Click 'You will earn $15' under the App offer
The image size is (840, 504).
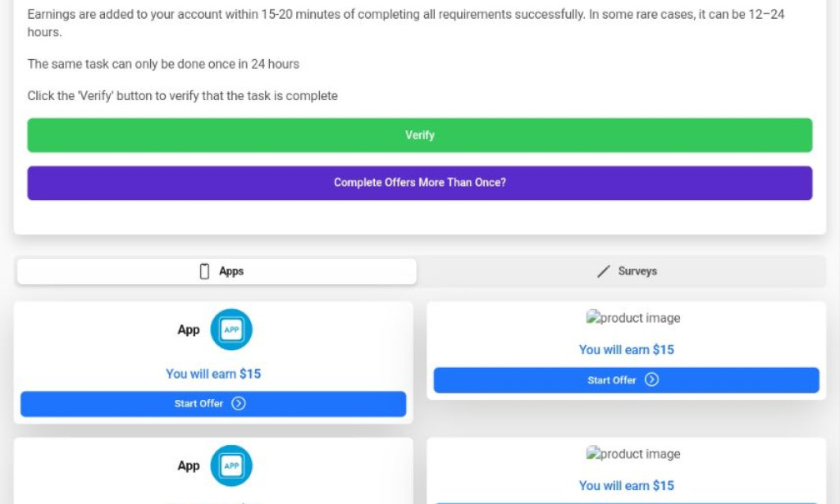213,374
